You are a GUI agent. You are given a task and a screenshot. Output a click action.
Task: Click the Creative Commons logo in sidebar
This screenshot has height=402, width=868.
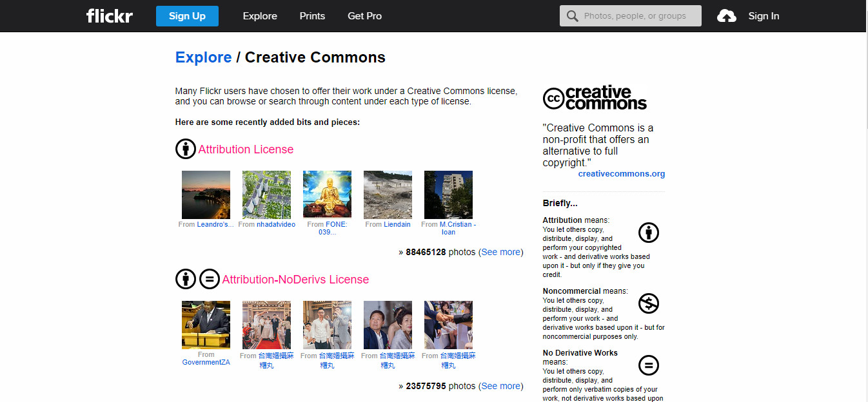pos(595,98)
